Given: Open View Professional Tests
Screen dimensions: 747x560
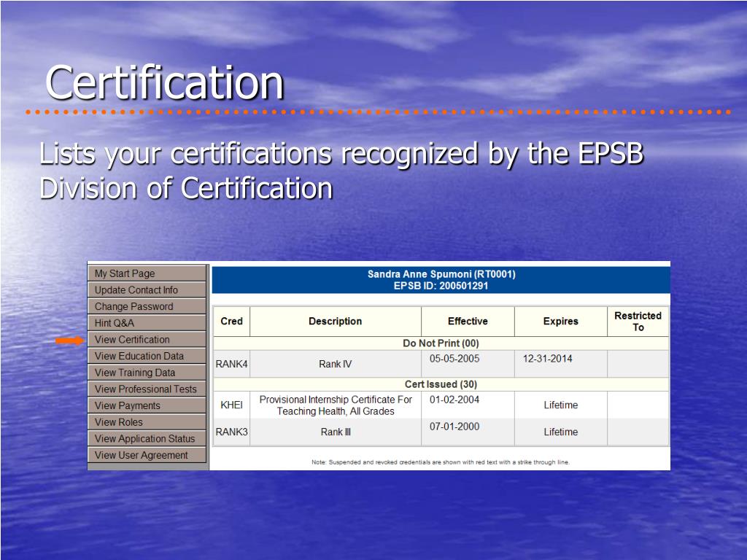Looking at the screenshot, I should 147,389.
